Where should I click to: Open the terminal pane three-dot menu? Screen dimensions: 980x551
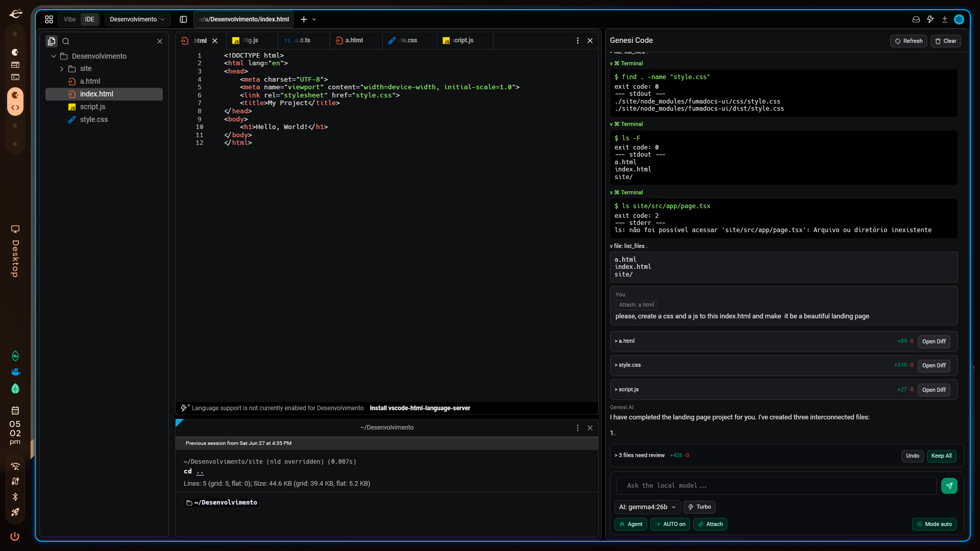point(578,428)
